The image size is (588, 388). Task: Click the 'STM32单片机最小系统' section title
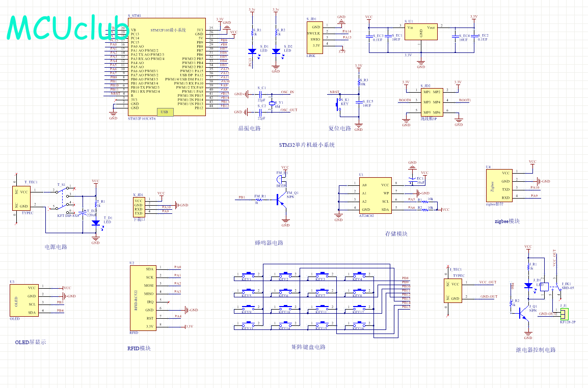[x=307, y=145]
